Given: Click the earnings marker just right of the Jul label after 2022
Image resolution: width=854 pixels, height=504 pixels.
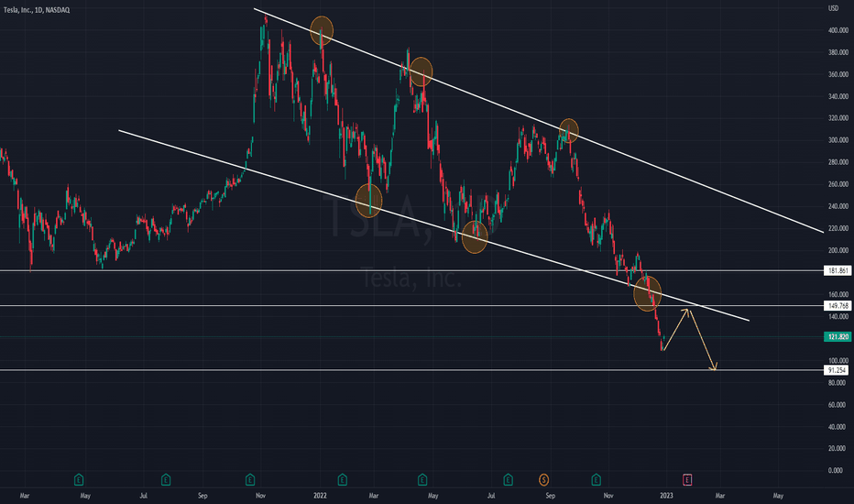Looking at the screenshot, I should pos(508,479).
